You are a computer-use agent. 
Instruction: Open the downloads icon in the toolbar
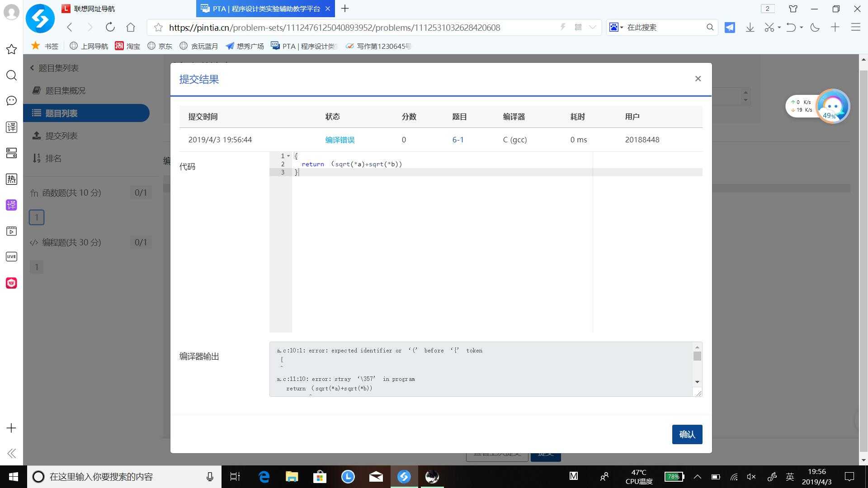click(x=750, y=28)
